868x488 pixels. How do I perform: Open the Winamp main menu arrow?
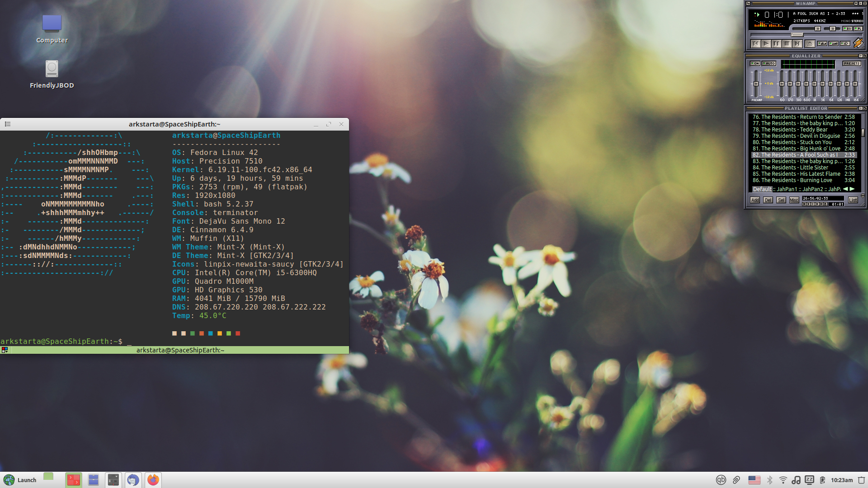coord(856,3)
